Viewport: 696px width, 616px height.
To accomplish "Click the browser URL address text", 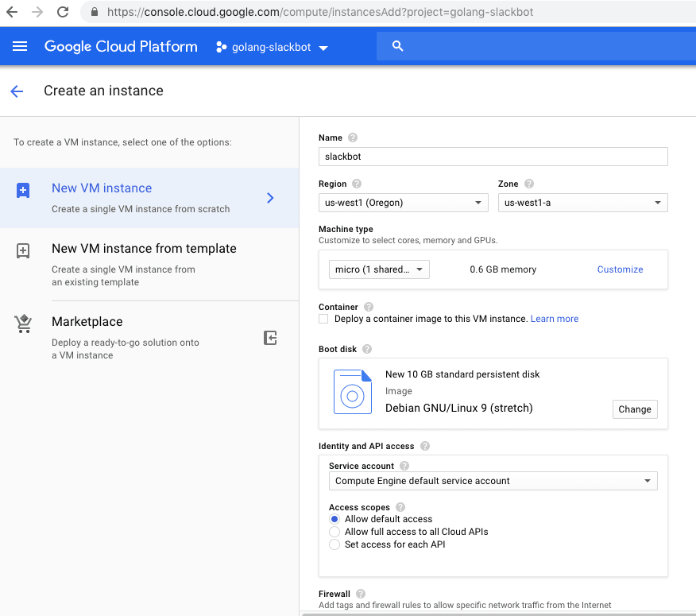I will point(320,12).
